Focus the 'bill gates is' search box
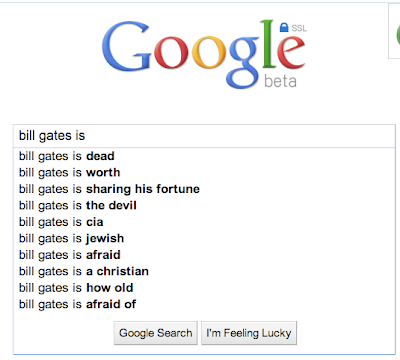 pyautogui.click(x=204, y=136)
